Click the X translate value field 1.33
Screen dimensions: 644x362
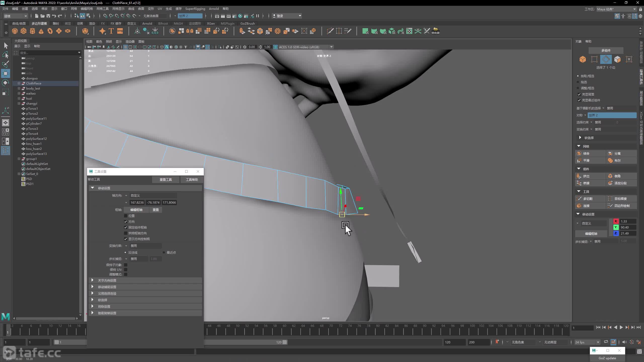coord(628,221)
